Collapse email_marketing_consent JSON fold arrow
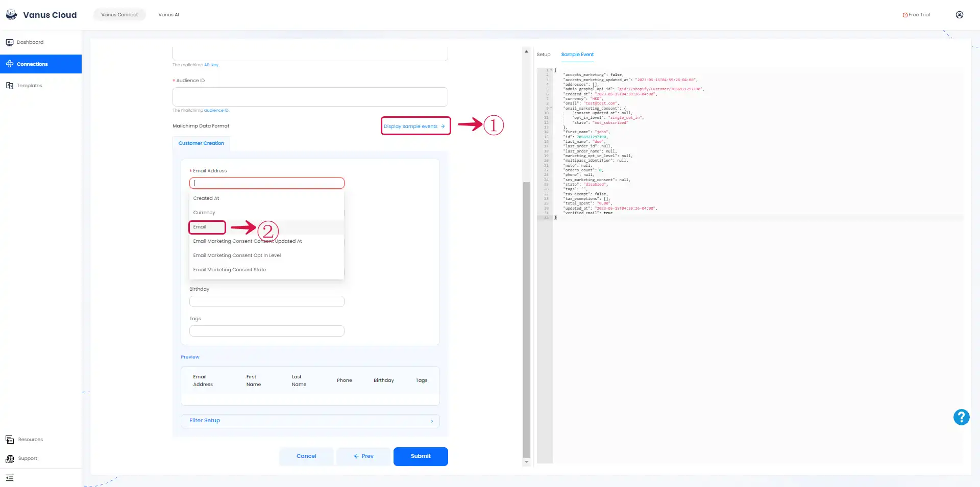Viewport: 980px width, 487px height. [551, 108]
